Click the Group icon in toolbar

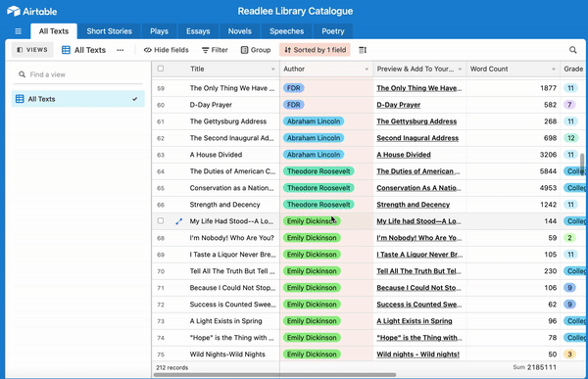[244, 50]
